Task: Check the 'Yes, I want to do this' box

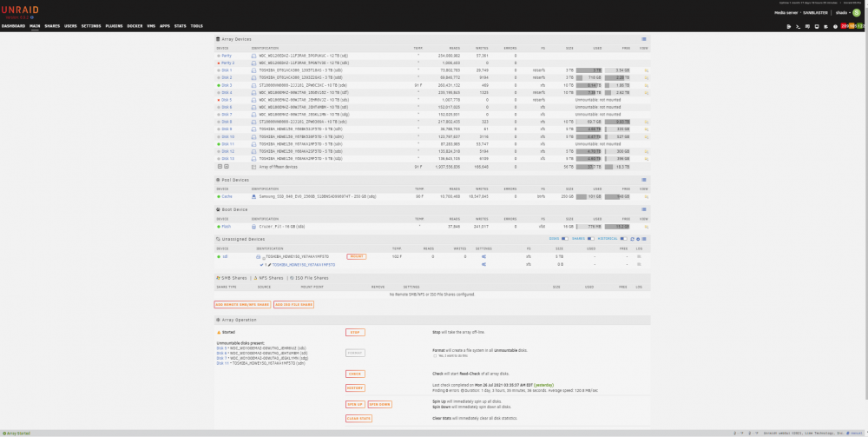Action: 435,356
